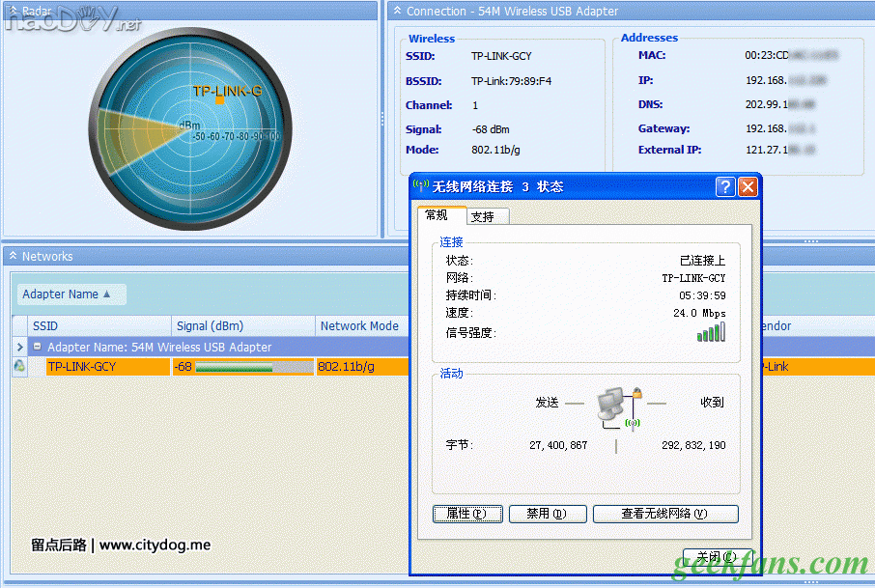Expand the row arrow left of adapter group

[x=19, y=347]
